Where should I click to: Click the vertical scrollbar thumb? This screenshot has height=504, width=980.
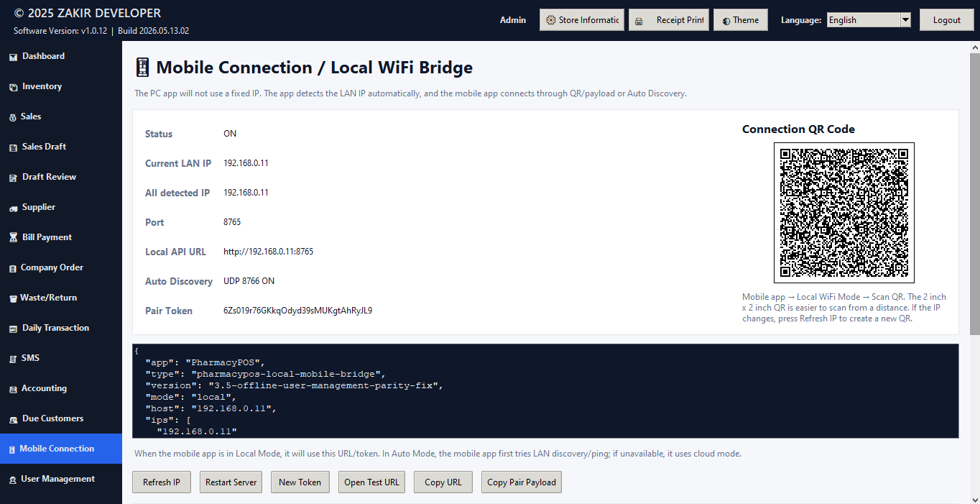point(975,194)
